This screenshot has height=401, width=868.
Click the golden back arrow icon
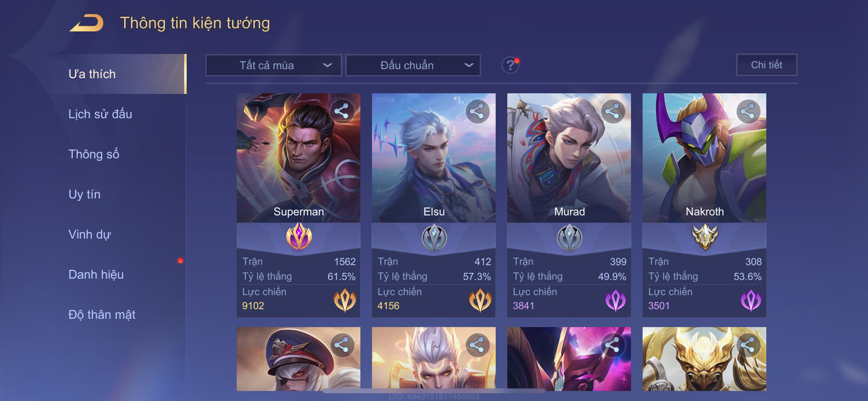pos(86,23)
